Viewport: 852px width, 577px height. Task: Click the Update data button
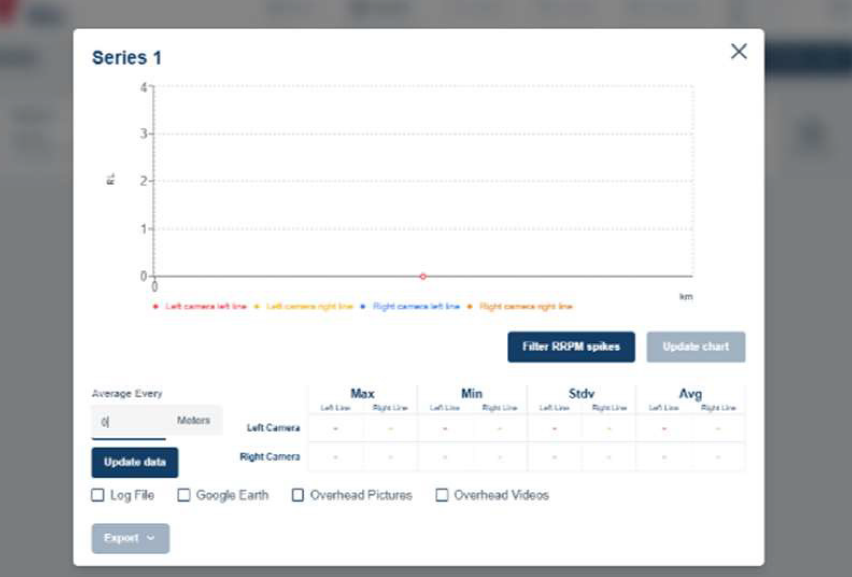pos(135,462)
